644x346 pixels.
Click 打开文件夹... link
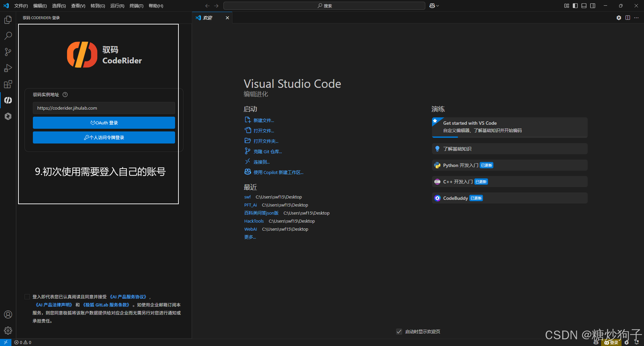tap(266, 141)
